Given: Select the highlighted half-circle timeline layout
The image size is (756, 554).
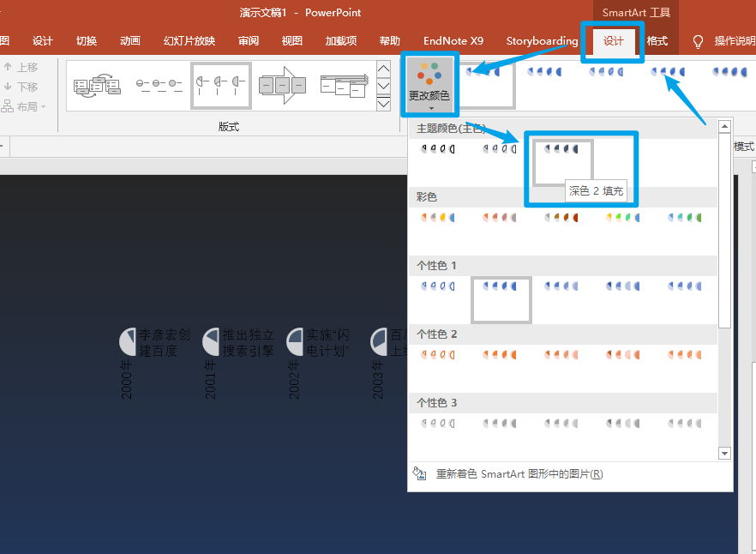Looking at the screenshot, I should 221,86.
